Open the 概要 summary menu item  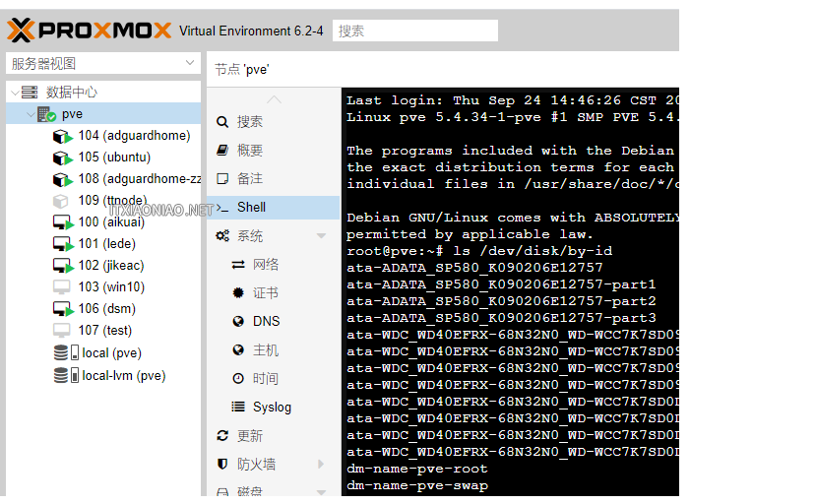(274, 151)
